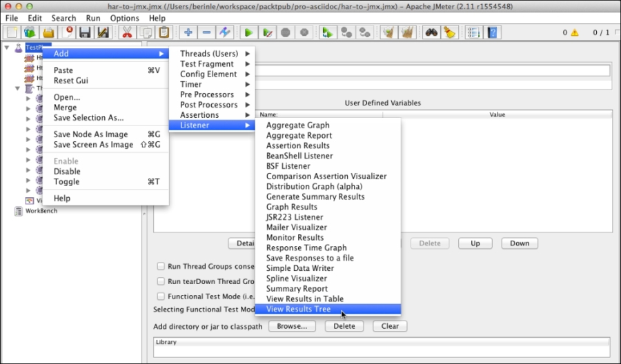621x364 pixels.
Task: Open the File menu
Action: [12, 18]
